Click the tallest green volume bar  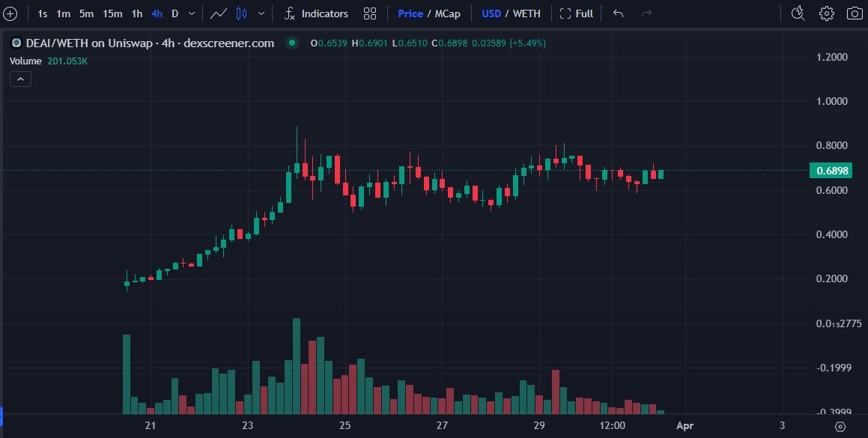click(296, 366)
